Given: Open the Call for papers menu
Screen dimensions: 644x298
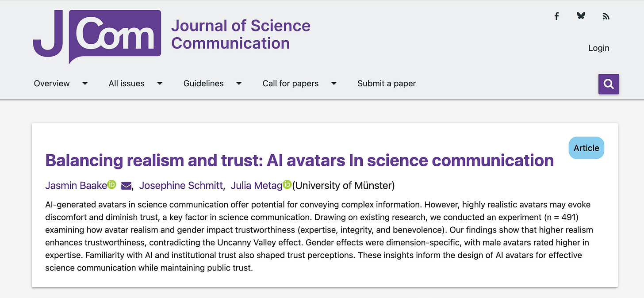Looking at the screenshot, I should tap(291, 83).
